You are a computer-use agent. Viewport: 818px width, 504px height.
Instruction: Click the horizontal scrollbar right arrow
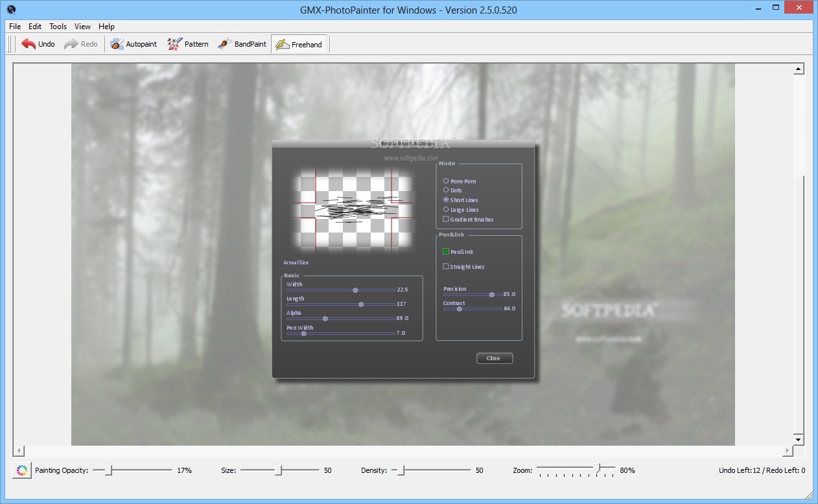click(x=788, y=451)
